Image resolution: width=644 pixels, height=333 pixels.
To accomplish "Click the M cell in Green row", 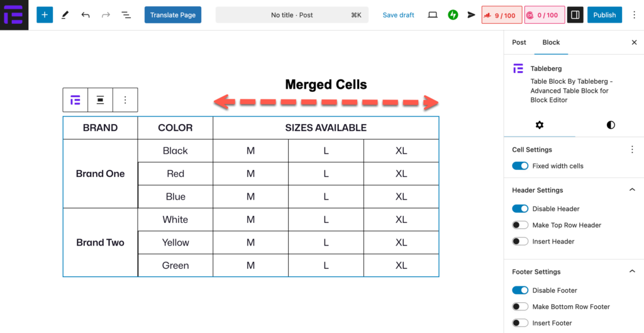I will pos(250,265).
